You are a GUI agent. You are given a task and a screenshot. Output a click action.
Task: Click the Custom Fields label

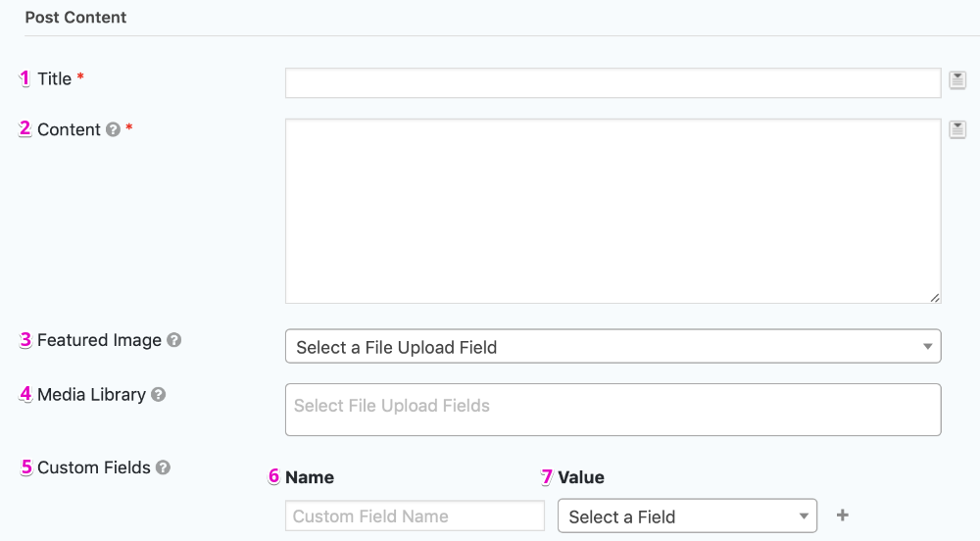click(x=94, y=467)
